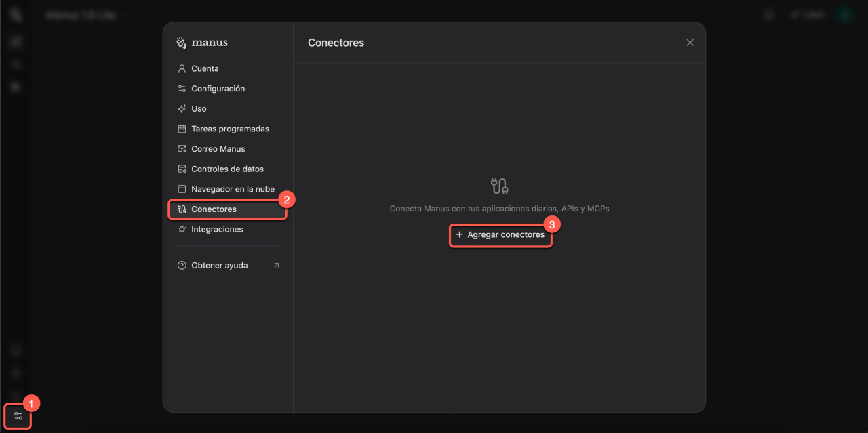Click the Tareas programadas calendar icon

tap(182, 129)
